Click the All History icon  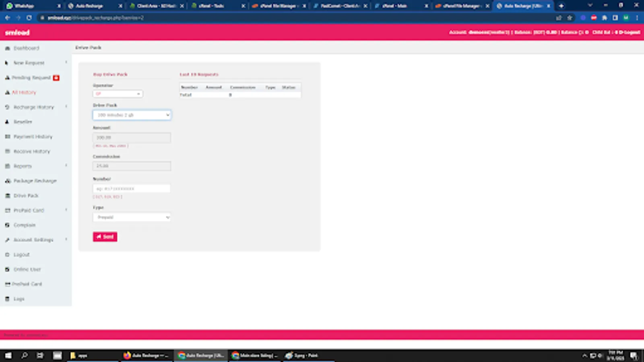7,93
